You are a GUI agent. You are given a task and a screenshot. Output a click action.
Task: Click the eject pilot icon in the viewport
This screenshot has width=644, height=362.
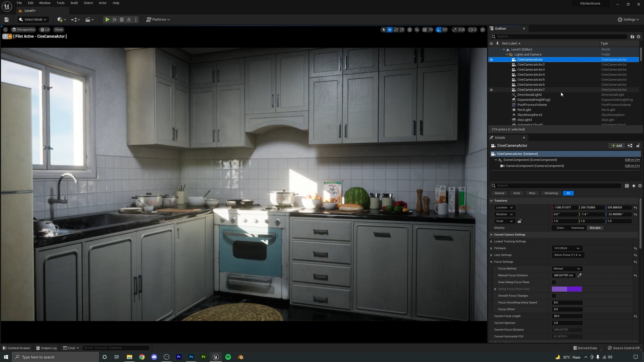point(5,36)
